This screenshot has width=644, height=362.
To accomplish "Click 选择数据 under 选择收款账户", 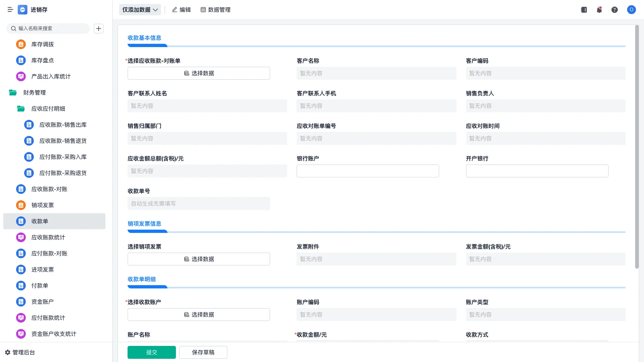I will click(x=199, y=315).
